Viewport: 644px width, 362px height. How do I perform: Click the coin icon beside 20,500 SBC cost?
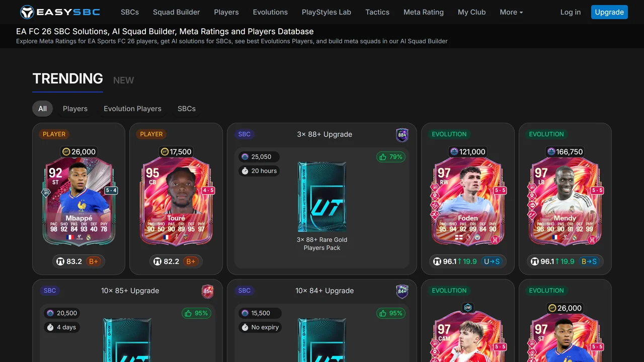coord(50,313)
